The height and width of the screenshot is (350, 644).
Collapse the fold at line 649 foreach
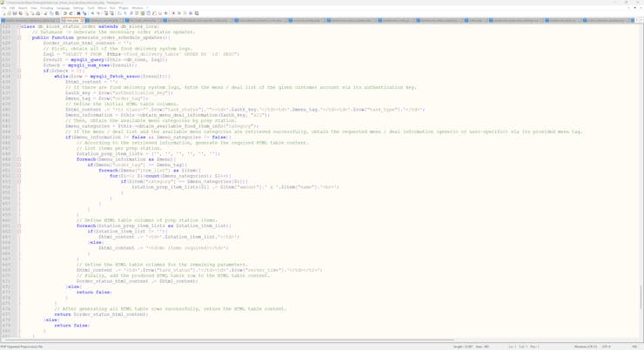[x=19, y=159]
